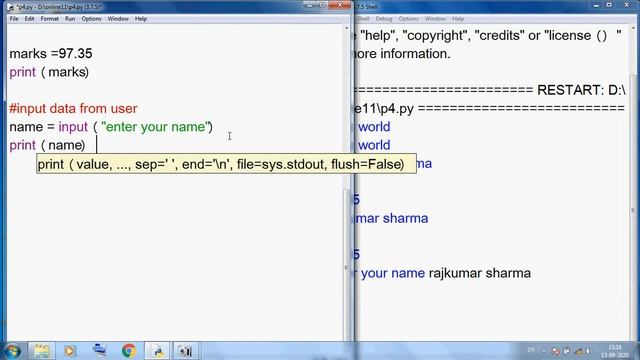Open the Help menu in the Python Shell
The width and height of the screenshot is (640, 360).
pyautogui.click(x=458, y=19)
